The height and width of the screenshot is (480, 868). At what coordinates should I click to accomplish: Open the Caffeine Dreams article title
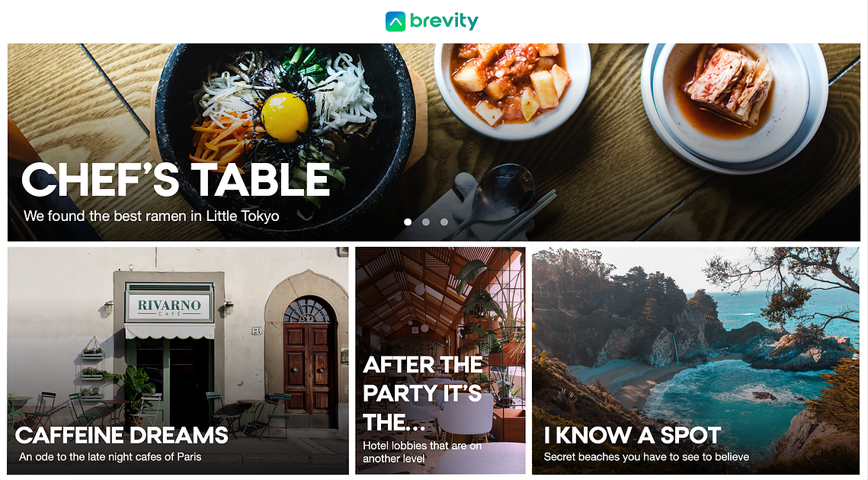point(121,435)
